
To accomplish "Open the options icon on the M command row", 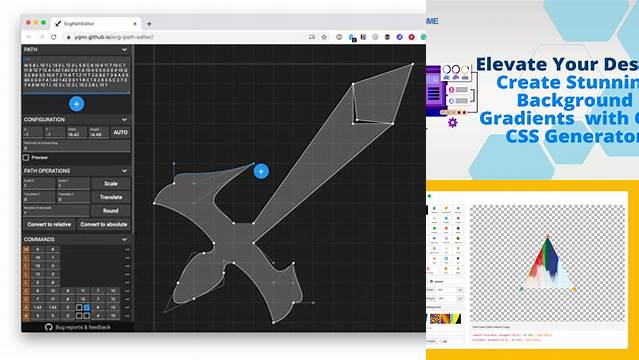I will 128,249.
